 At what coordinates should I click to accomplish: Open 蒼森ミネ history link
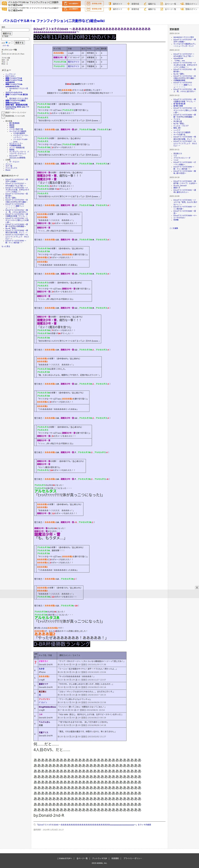point(177,188)
